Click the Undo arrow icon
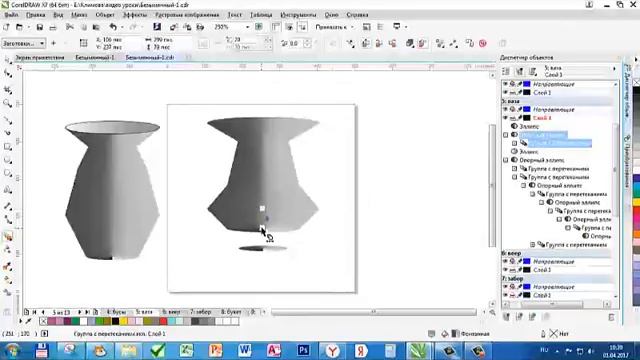This screenshot has width=640, height=360. [113, 27]
